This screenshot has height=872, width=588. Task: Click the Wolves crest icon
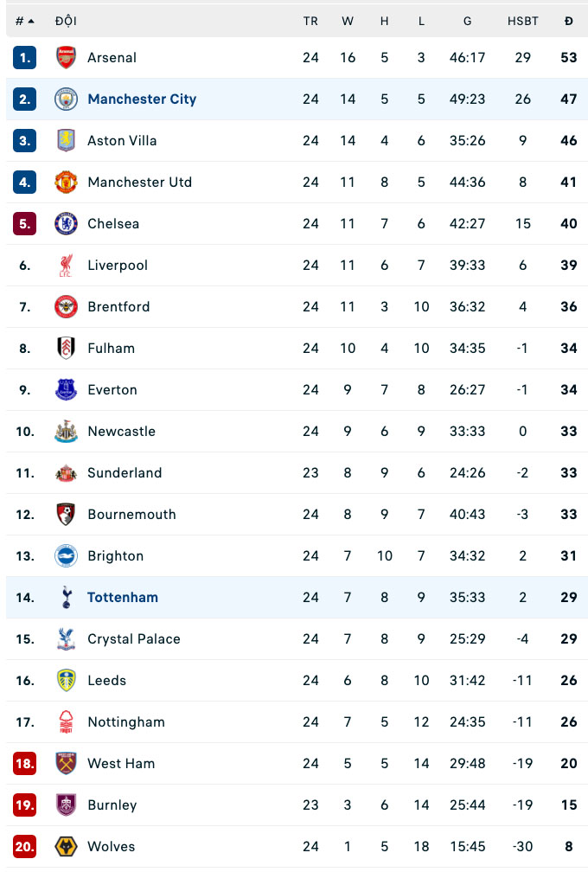click(x=66, y=847)
